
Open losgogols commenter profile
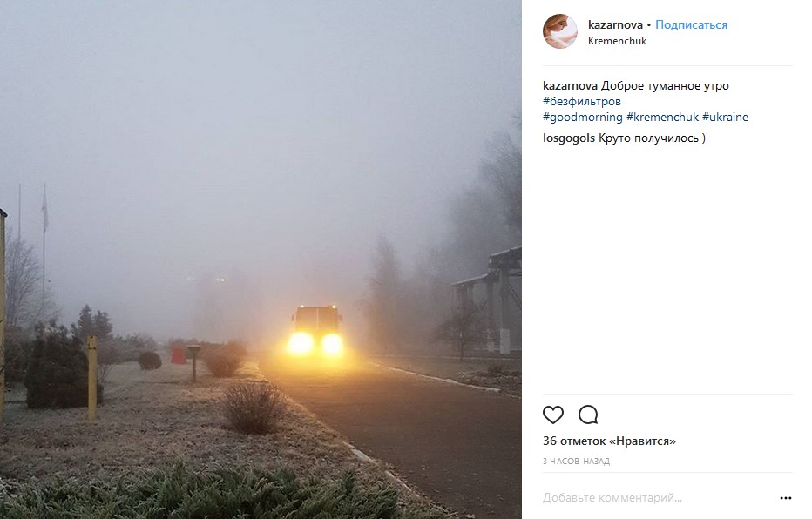[x=569, y=138]
